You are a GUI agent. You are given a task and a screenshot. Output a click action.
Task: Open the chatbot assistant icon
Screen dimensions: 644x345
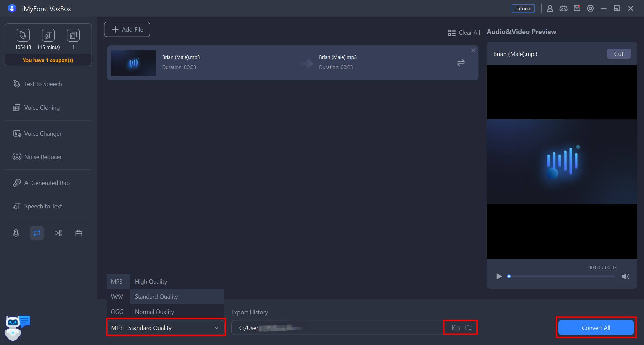[x=17, y=328]
